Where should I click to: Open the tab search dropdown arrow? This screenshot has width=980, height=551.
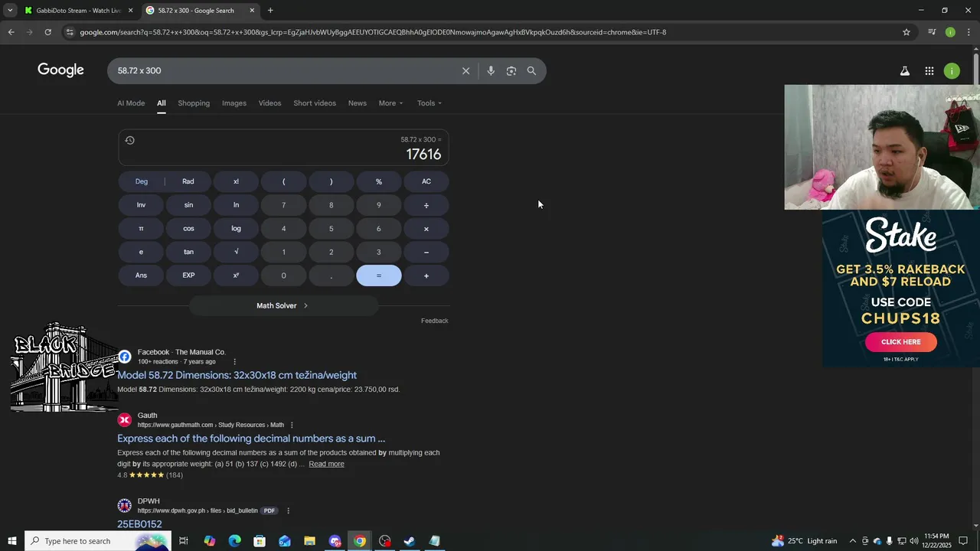10,11
